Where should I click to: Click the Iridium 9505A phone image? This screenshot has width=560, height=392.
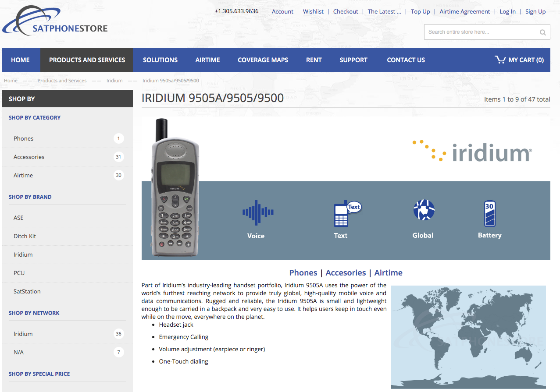(175, 187)
